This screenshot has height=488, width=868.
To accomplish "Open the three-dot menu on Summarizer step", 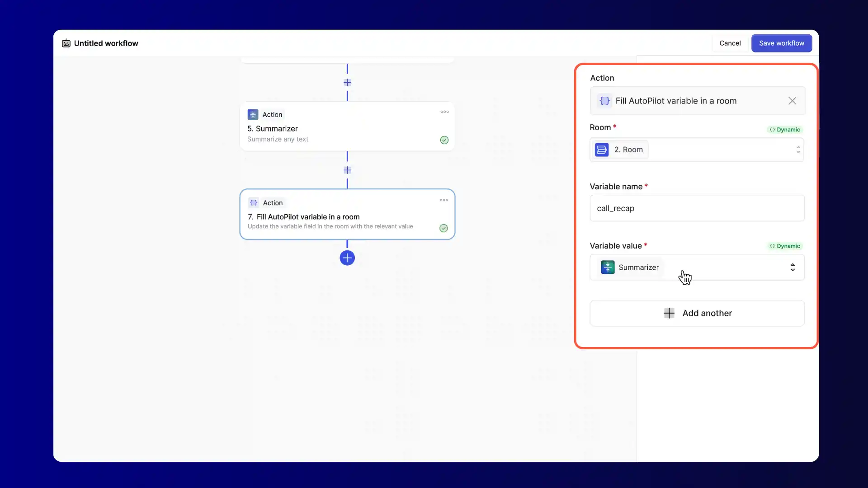I will pos(444,112).
